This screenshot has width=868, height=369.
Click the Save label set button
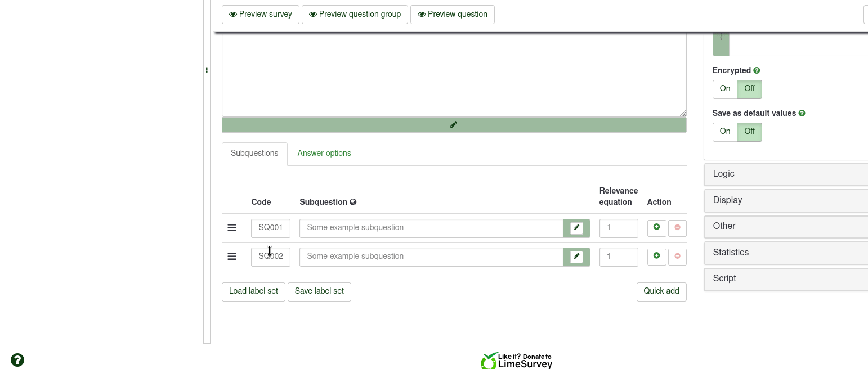319,291
